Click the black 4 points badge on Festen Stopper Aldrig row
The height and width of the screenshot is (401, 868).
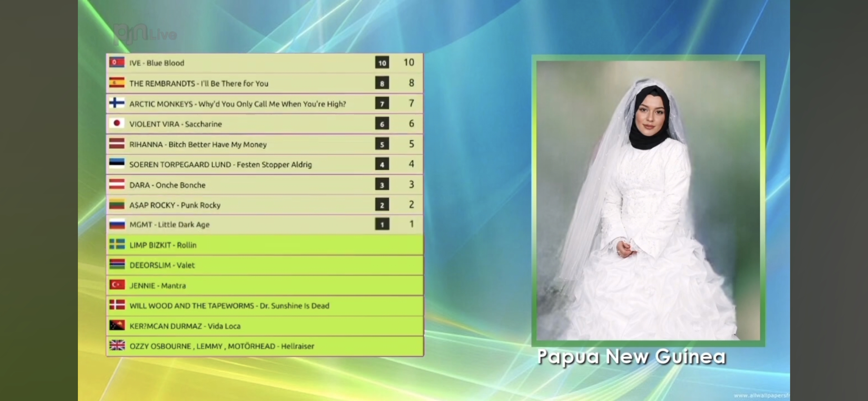[x=382, y=164]
